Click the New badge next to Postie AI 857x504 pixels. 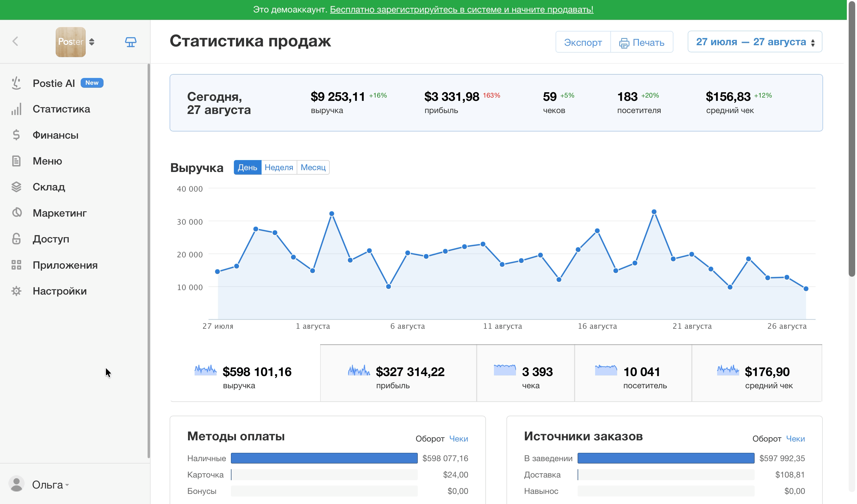[x=92, y=83]
